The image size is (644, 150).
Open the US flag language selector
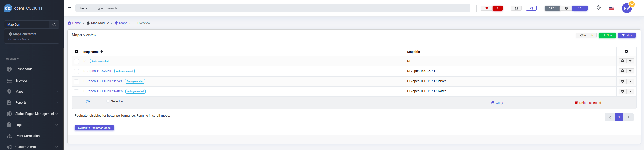(x=611, y=8)
